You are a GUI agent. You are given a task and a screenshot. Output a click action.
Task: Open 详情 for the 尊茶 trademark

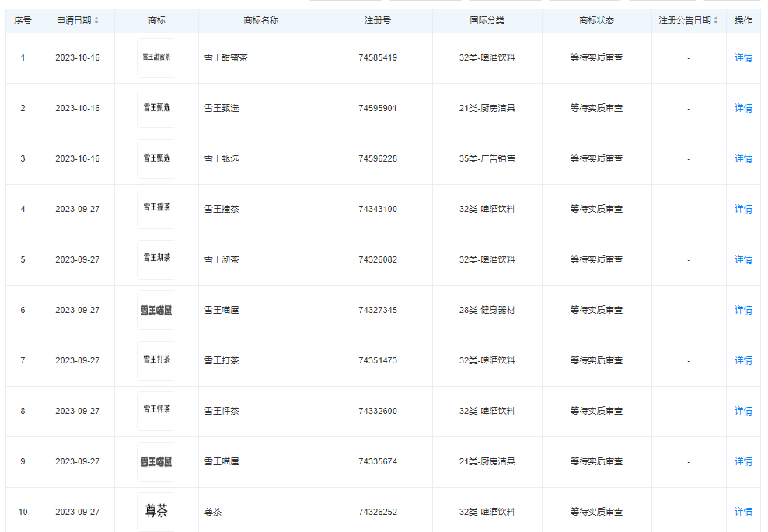click(743, 512)
